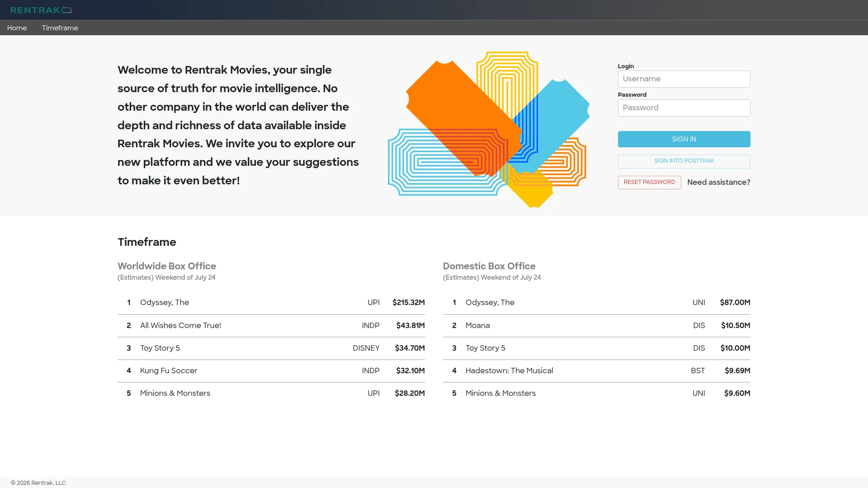Click the $34.70M gross value
Viewport: 868px width, 488px height.
(x=410, y=348)
